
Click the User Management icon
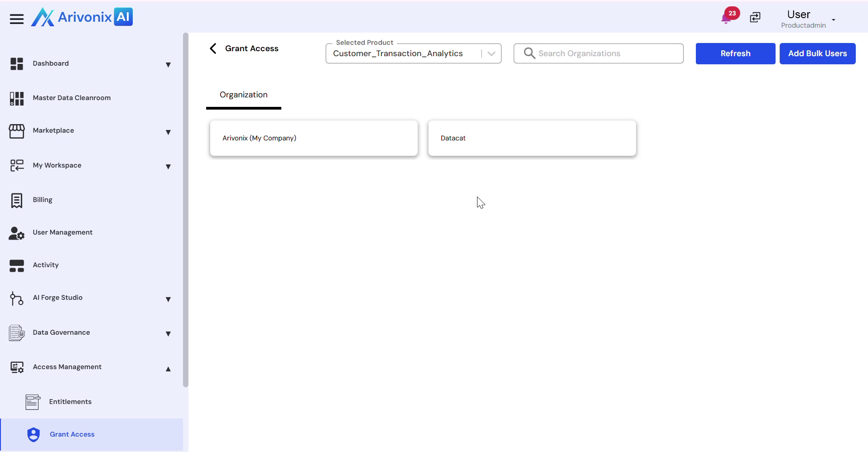tap(17, 233)
